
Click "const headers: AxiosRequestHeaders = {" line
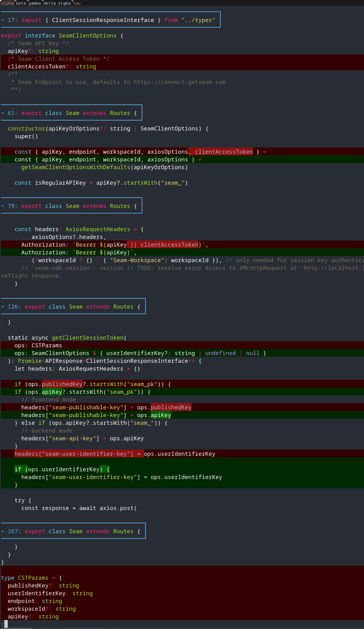coord(79,229)
